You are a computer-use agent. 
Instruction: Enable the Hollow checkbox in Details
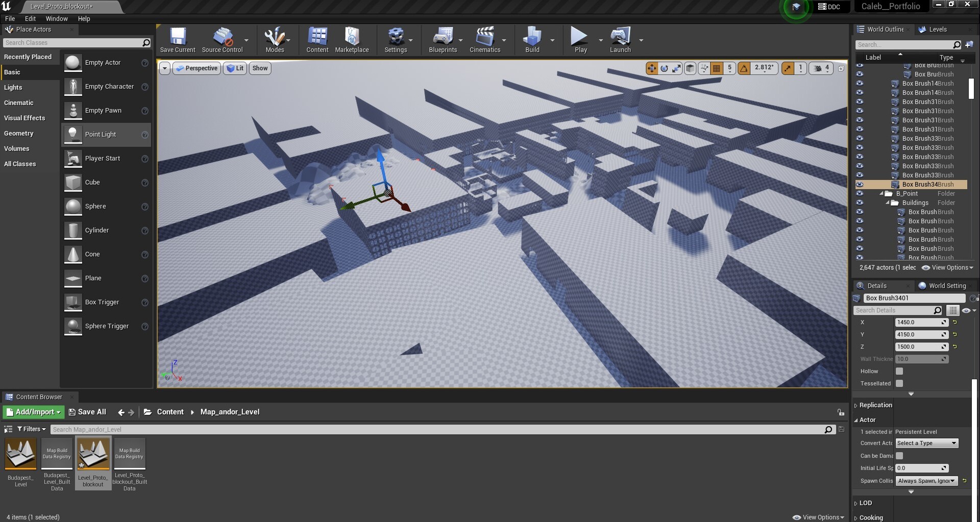pyautogui.click(x=899, y=371)
